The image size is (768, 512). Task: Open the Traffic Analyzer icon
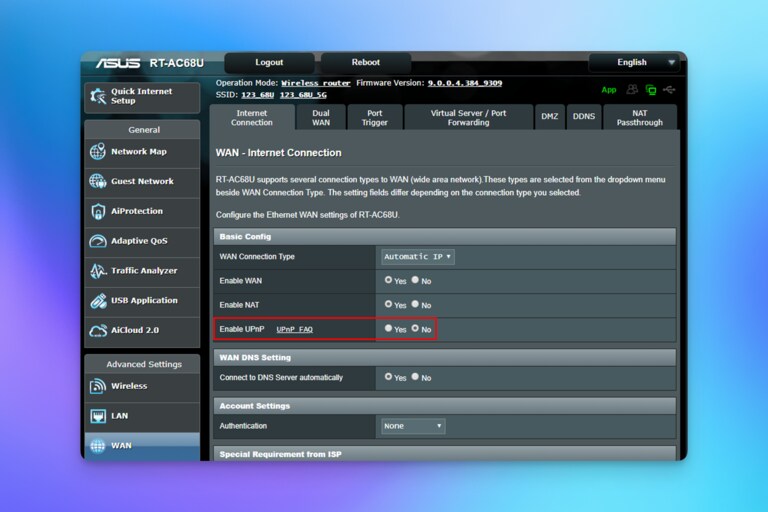(x=98, y=271)
